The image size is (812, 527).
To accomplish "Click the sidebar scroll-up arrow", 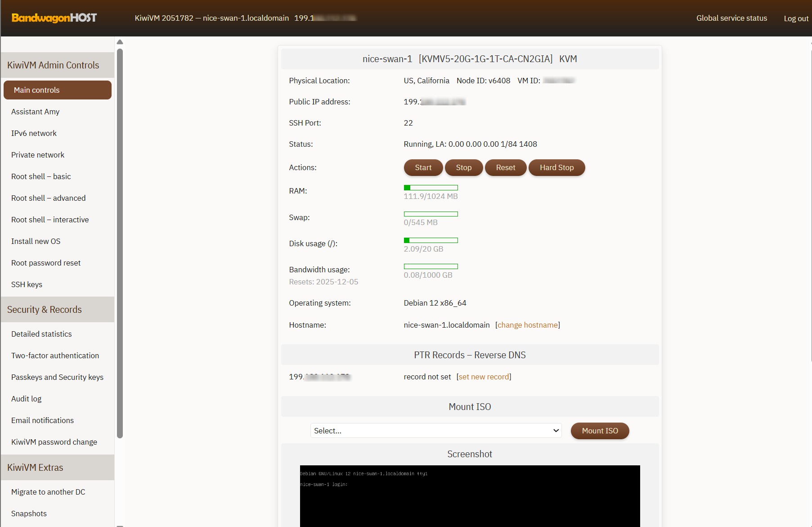I will pyautogui.click(x=120, y=42).
